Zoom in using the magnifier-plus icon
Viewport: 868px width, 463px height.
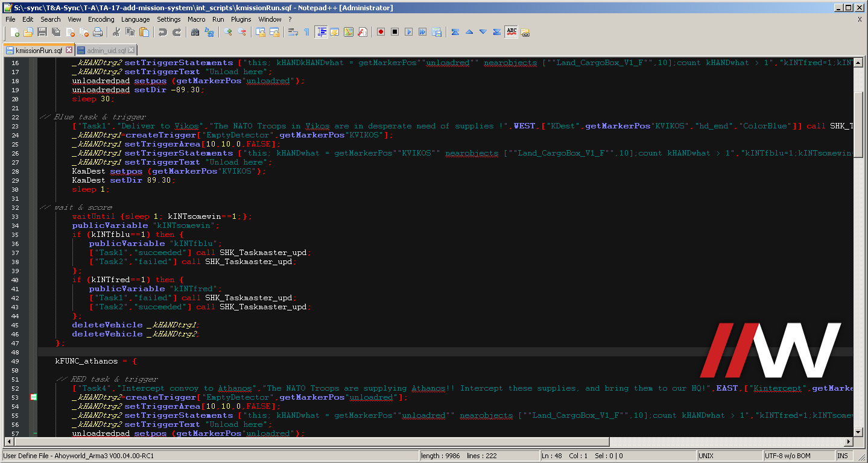pos(229,31)
